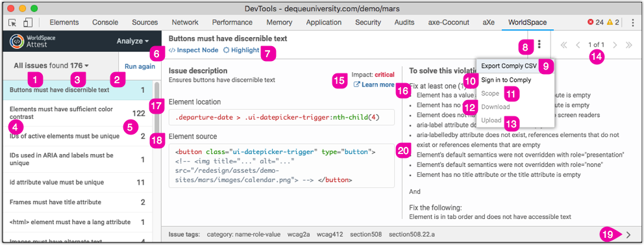The width and height of the screenshot is (644, 245).
Task: Open the All issues found filter dropdown
Action: point(52,66)
